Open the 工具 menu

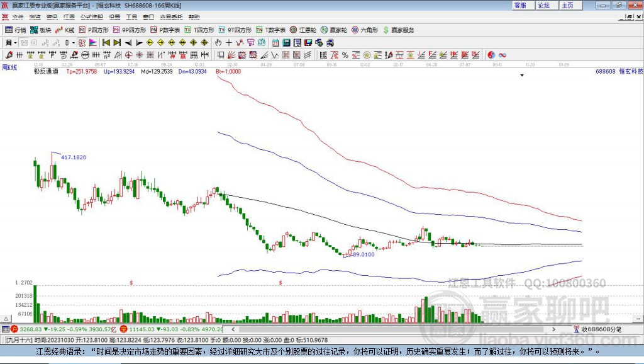(131, 17)
